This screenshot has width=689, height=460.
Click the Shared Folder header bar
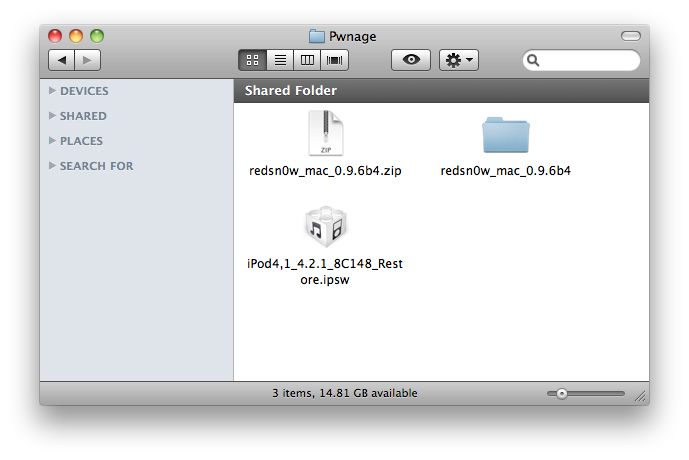441,91
